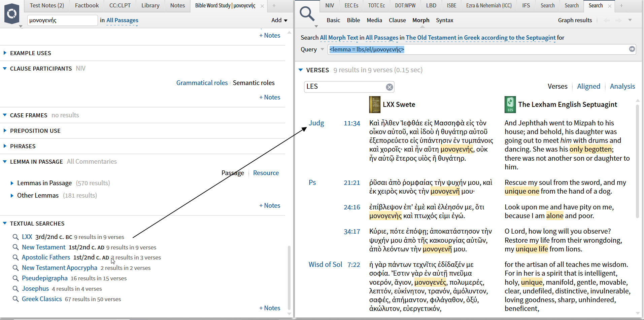Switch to Aligned results view
Image resolution: width=644 pixels, height=320 pixels.
point(588,86)
